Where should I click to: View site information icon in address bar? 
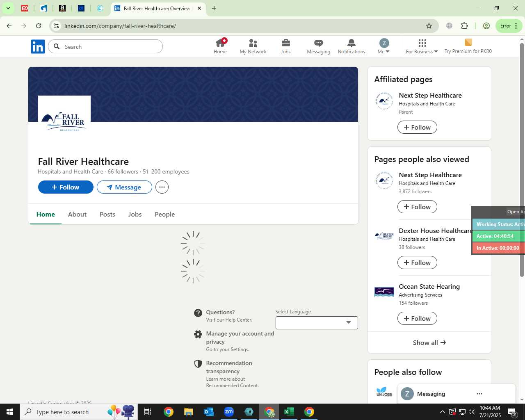[56, 26]
